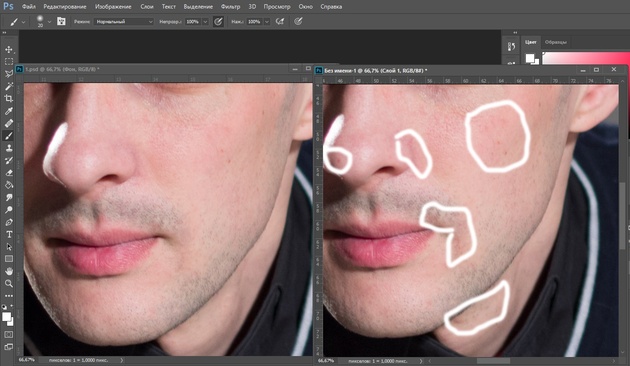Select the Eraser tool
Screen dimensions: 630x366
[x=8, y=173]
